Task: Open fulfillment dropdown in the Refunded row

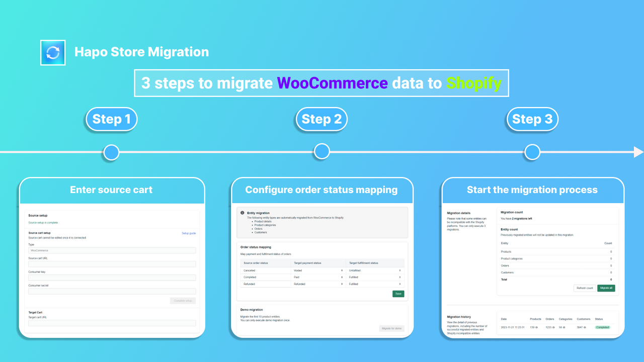Action: [x=375, y=284]
